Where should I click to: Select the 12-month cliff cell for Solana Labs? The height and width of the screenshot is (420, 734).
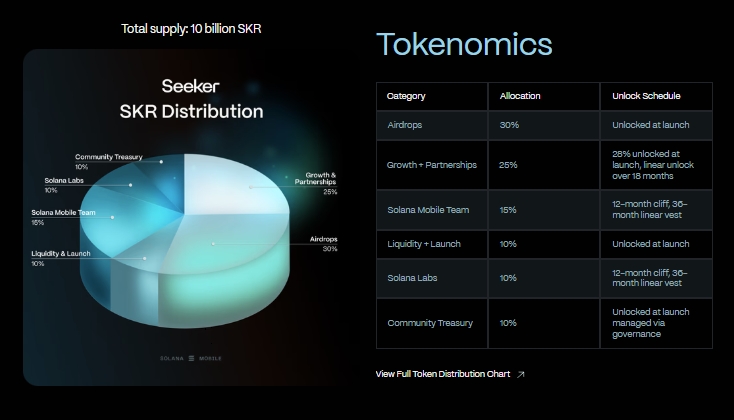[650, 277]
